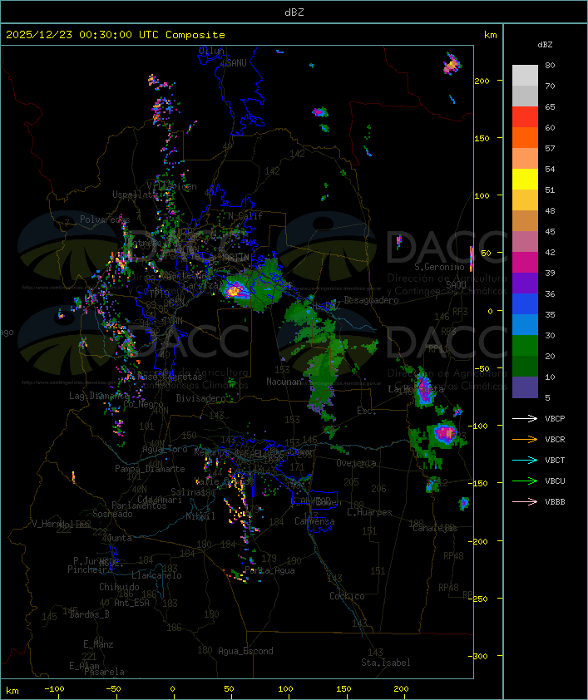Pick the red swatch in dBZ legend
The width and height of the screenshot is (588, 700).
click(x=525, y=117)
